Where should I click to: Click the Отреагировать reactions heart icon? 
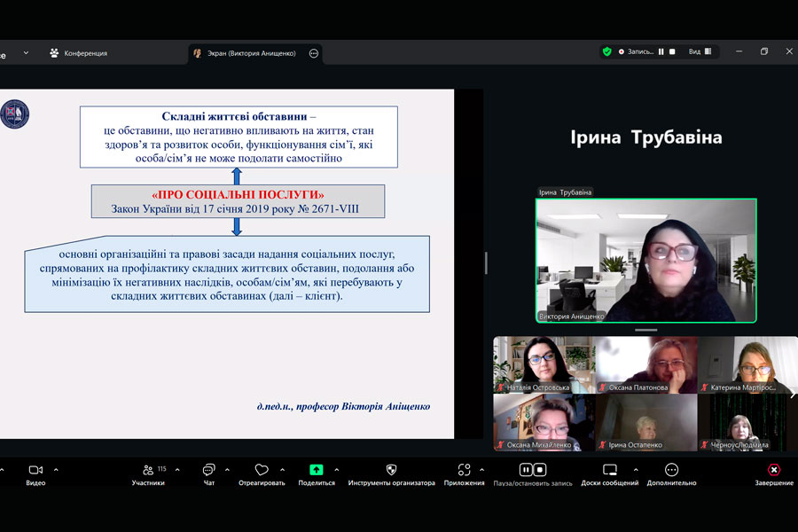pos(262,470)
